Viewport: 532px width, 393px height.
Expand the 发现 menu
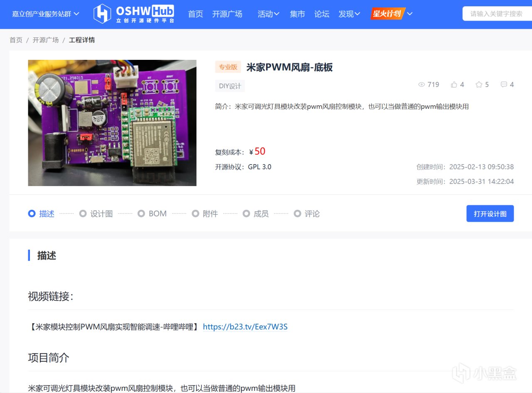click(x=349, y=14)
